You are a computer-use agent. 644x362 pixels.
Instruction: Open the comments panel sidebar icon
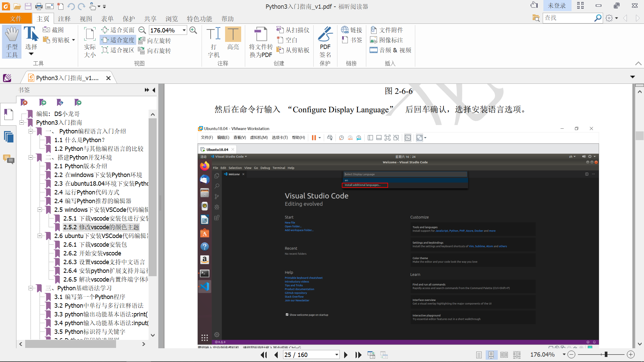[9, 159]
